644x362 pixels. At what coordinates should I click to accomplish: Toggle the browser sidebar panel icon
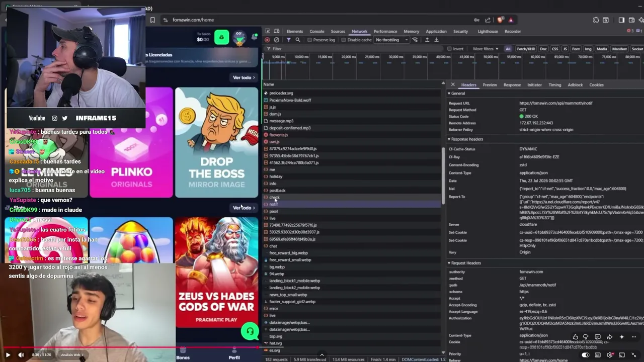[621, 20]
